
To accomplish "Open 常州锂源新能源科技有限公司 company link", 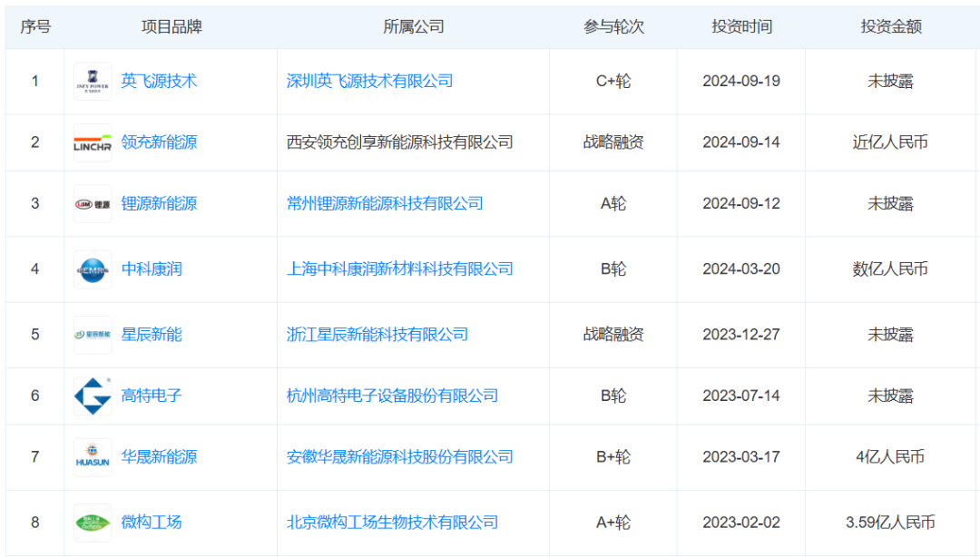I will 385,204.
